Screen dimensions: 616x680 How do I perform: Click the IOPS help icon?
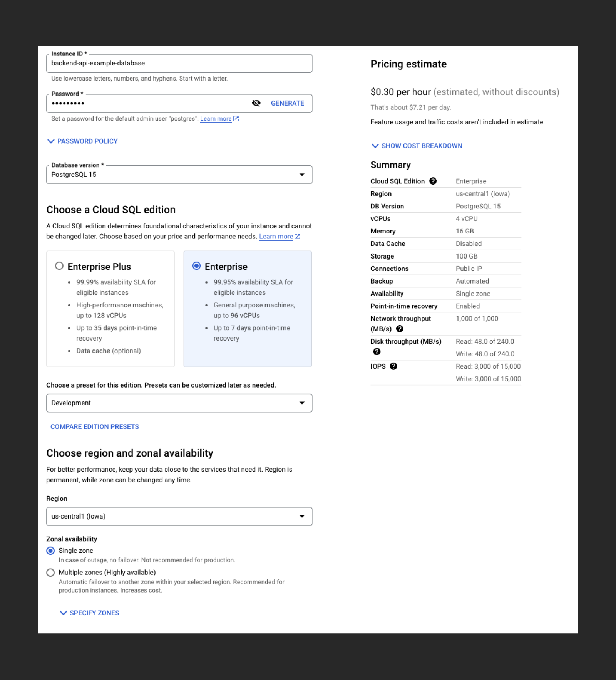(x=393, y=366)
